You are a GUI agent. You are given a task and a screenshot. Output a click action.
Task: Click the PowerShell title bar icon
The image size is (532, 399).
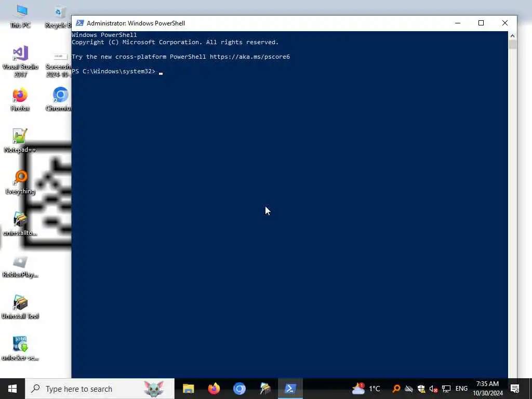(x=79, y=23)
